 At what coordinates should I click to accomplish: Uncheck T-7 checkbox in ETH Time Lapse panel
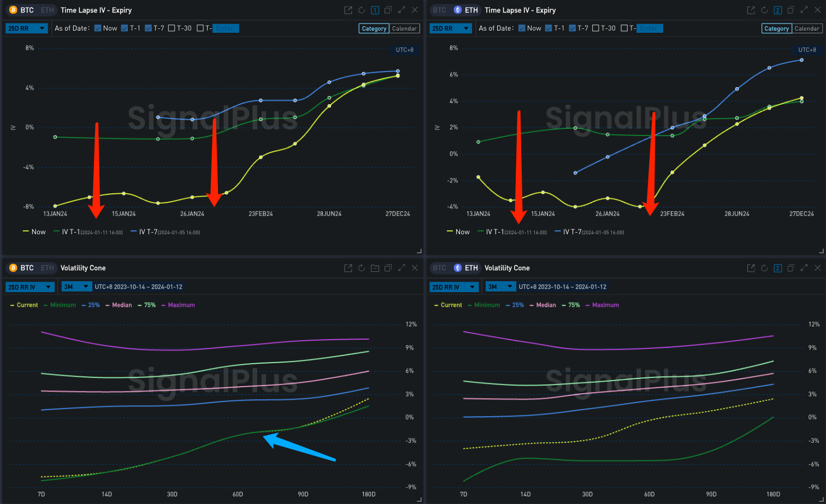572,28
